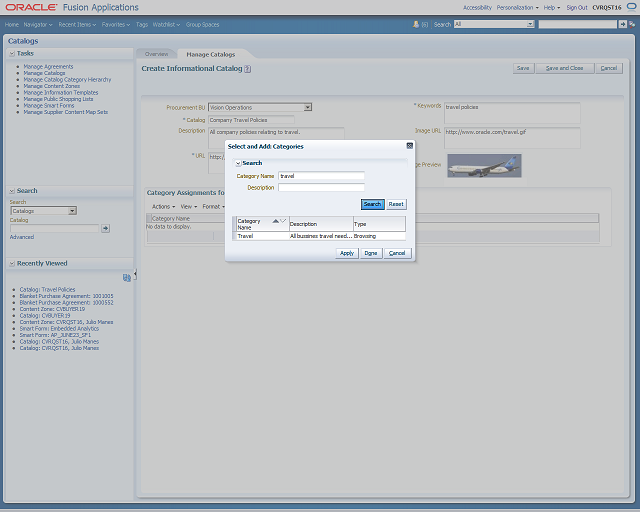This screenshot has width=640, height=512.
Task: Open the Actions menu in Category Assignments
Action: tap(163, 207)
